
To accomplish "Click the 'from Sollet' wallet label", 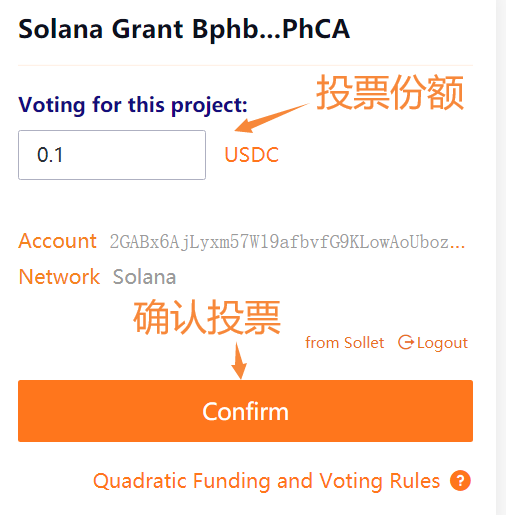I will pyautogui.click(x=344, y=343).
